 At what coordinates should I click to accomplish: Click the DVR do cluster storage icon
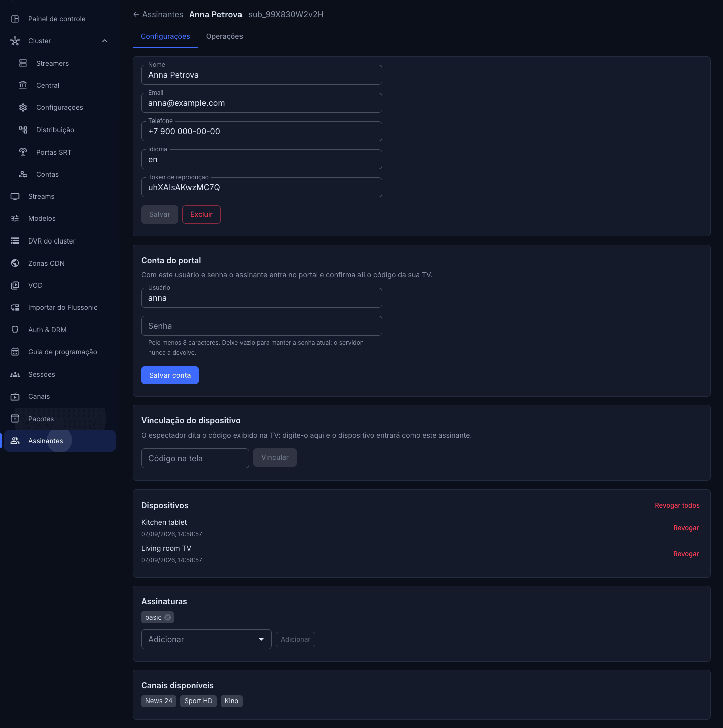(15, 241)
